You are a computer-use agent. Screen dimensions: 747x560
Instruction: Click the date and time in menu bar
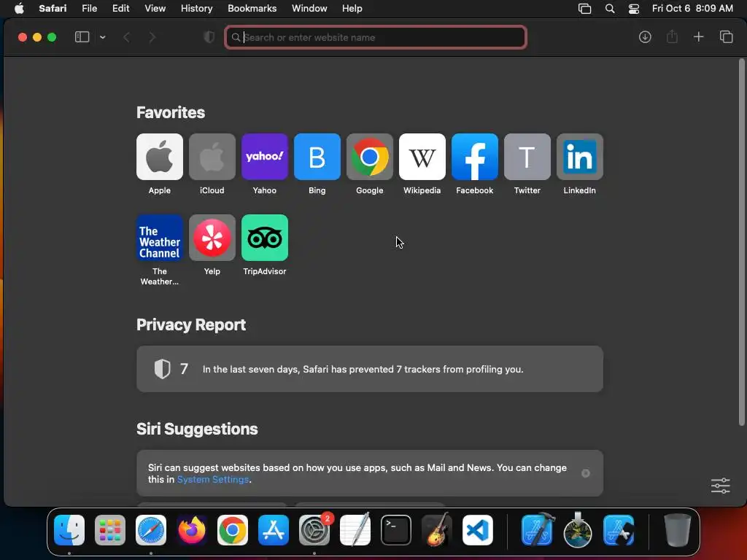[x=692, y=9]
